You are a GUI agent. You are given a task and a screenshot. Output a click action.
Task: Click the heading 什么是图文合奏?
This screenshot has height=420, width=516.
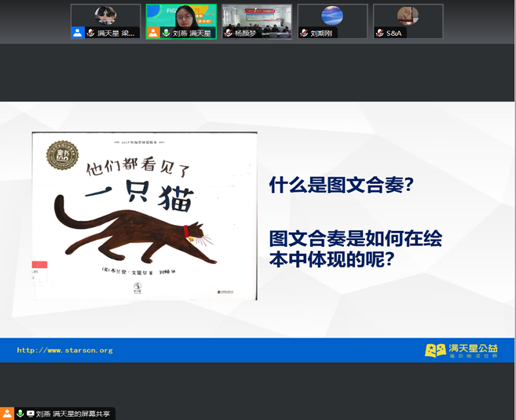coord(341,185)
